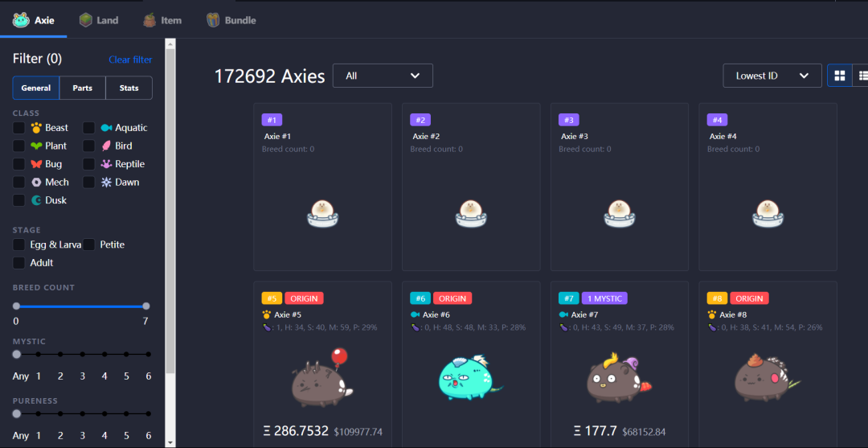
Task: Check the Dusk class checkbox
Action: pos(18,200)
